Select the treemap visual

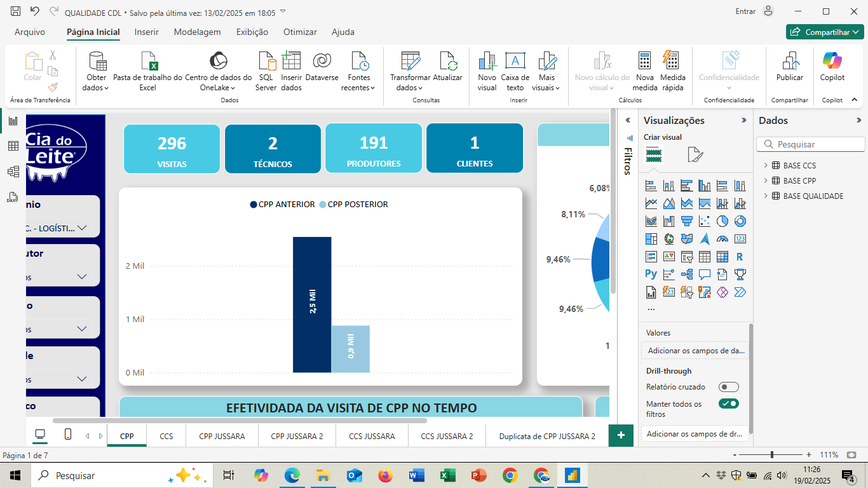651,239
